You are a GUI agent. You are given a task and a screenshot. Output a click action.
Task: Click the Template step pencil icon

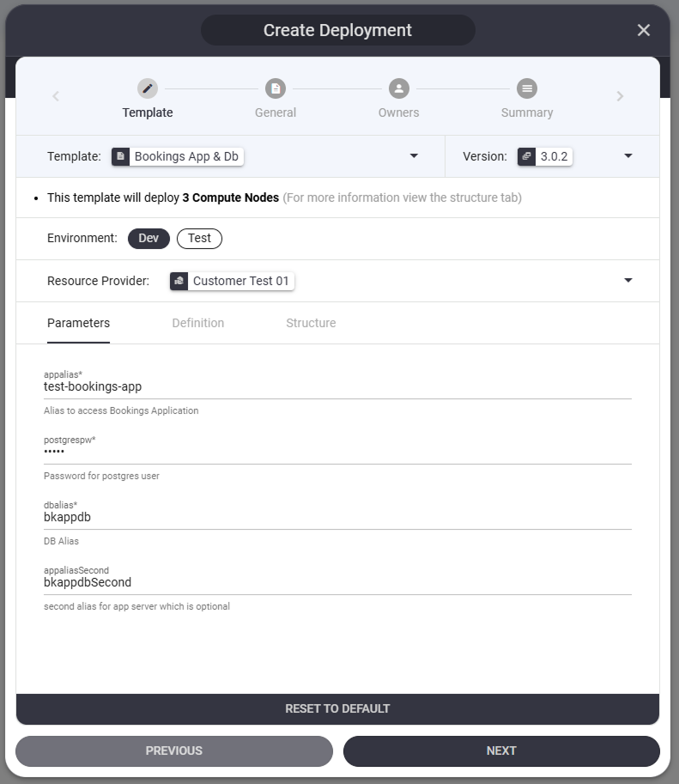(x=148, y=88)
